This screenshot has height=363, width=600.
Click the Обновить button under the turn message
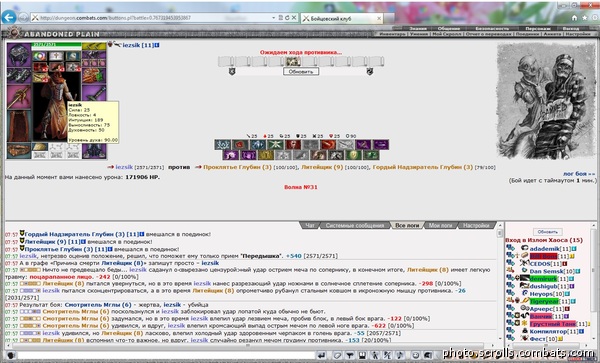[301, 72]
